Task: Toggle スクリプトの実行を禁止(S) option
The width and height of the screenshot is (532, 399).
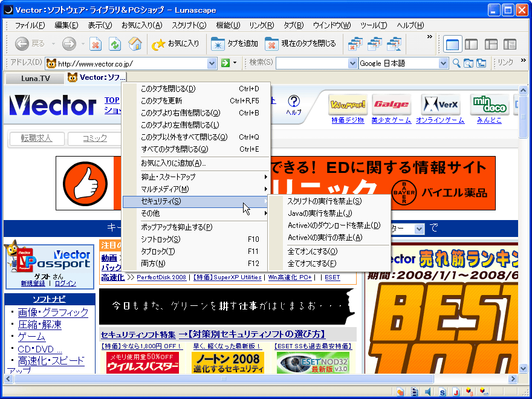Action: [x=329, y=201]
